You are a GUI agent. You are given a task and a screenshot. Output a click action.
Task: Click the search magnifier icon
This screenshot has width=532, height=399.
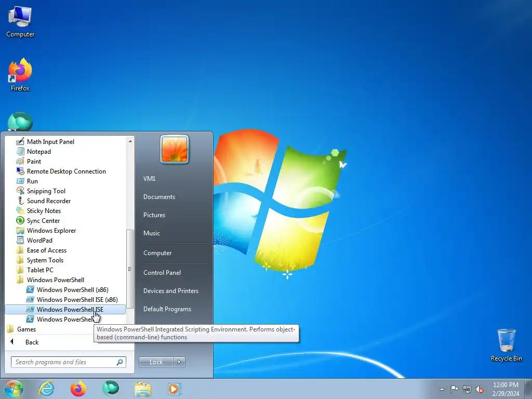pyautogui.click(x=120, y=362)
